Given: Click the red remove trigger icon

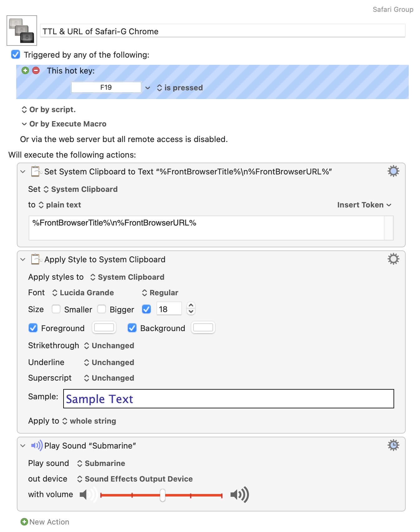Looking at the screenshot, I should pos(36,70).
